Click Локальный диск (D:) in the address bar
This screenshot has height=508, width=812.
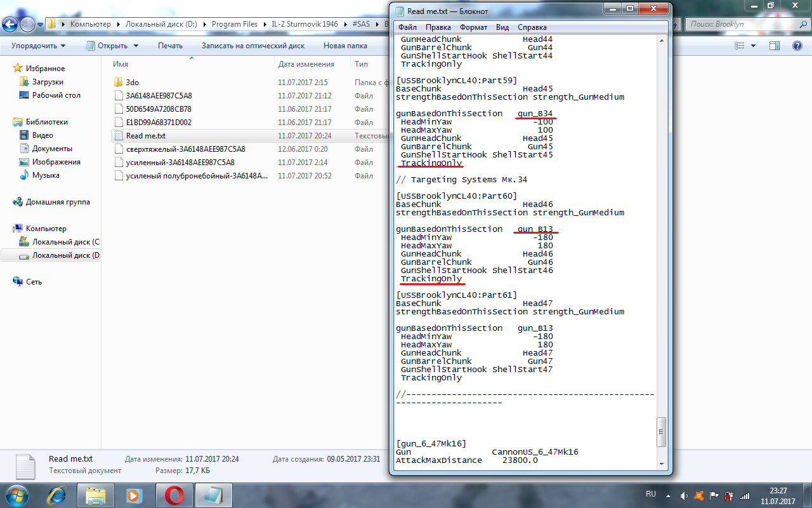pyautogui.click(x=161, y=24)
